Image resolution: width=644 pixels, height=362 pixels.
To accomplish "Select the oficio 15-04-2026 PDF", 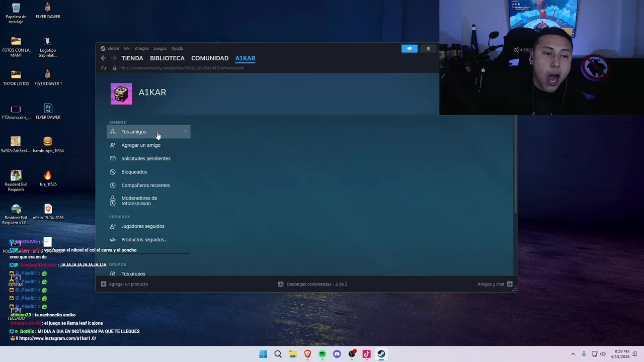I will point(48,212).
